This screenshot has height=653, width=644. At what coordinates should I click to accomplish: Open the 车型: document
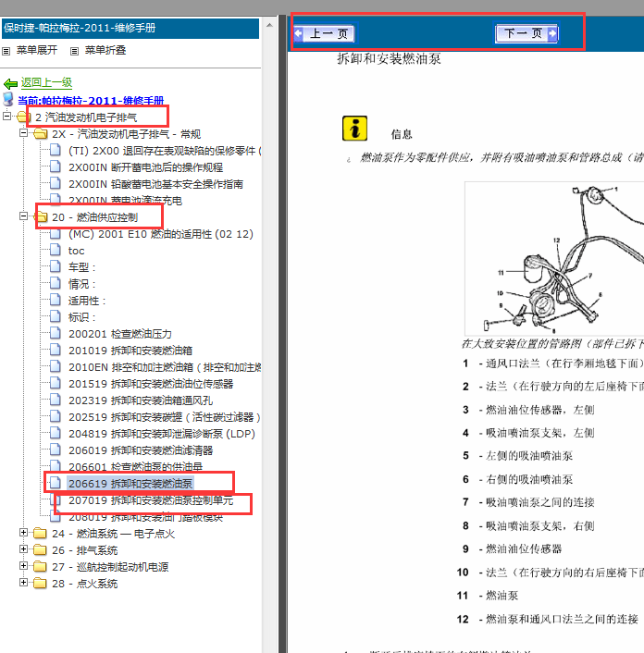(x=82, y=267)
